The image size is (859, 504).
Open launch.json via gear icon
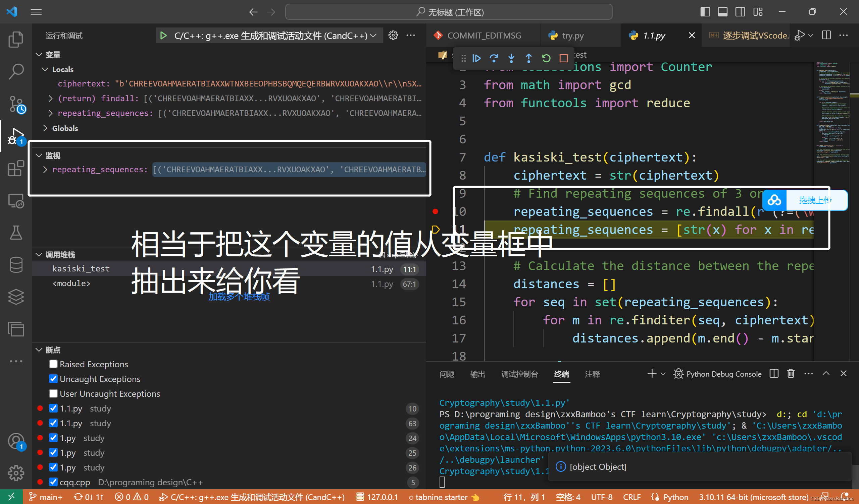click(x=393, y=36)
